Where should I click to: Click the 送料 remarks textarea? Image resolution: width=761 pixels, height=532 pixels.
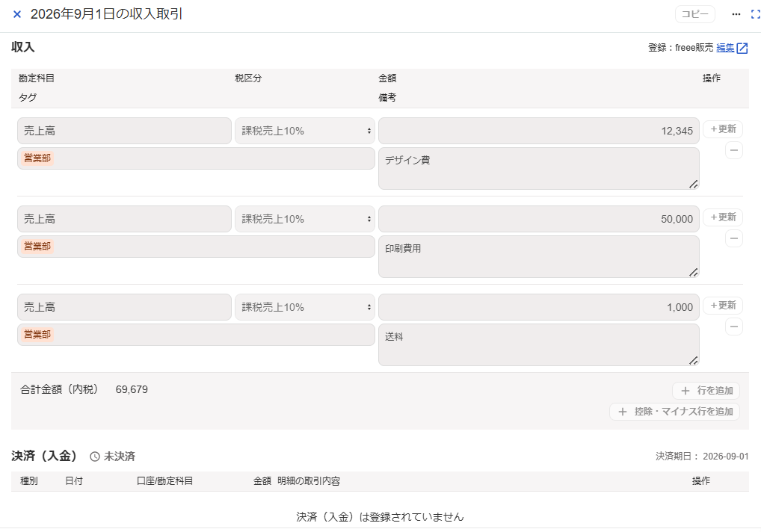[x=539, y=344]
